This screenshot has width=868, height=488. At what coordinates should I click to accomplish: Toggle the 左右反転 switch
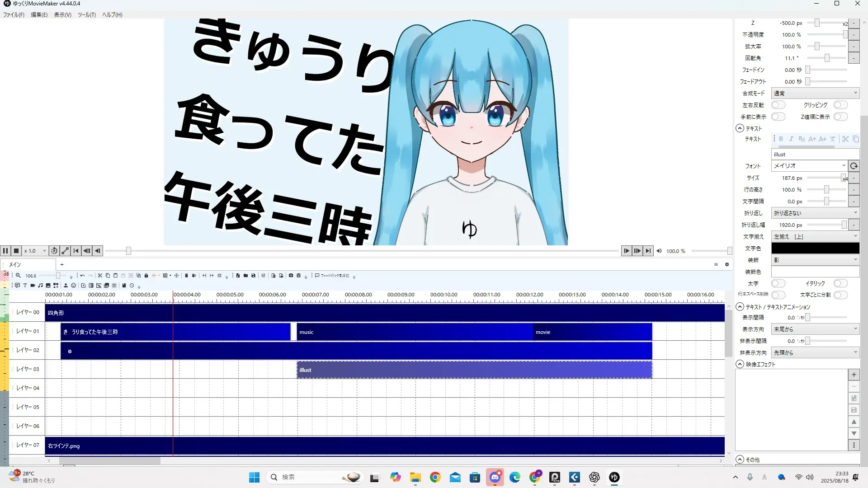778,105
